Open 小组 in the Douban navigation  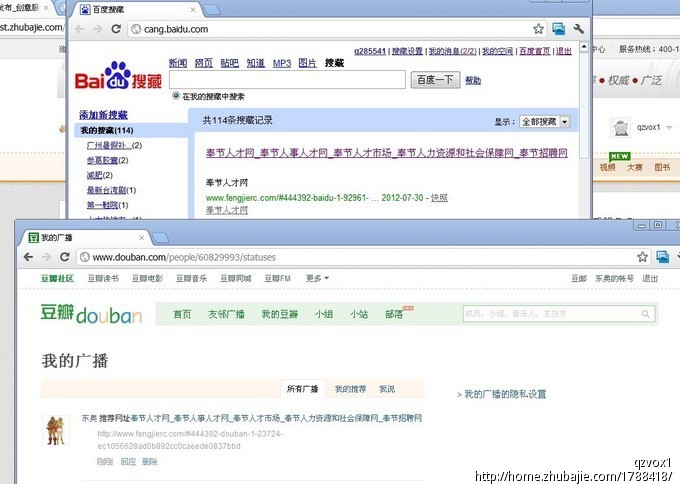pos(324,314)
